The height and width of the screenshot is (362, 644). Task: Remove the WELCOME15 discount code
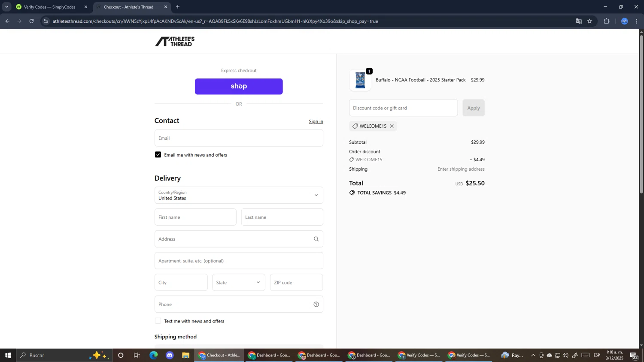pyautogui.click(x=392, y=126)
